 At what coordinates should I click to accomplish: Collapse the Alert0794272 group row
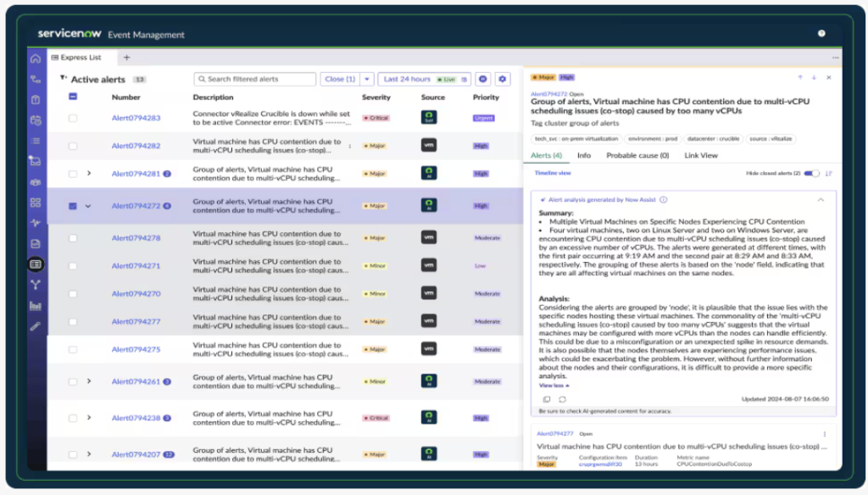click(88, 206)
